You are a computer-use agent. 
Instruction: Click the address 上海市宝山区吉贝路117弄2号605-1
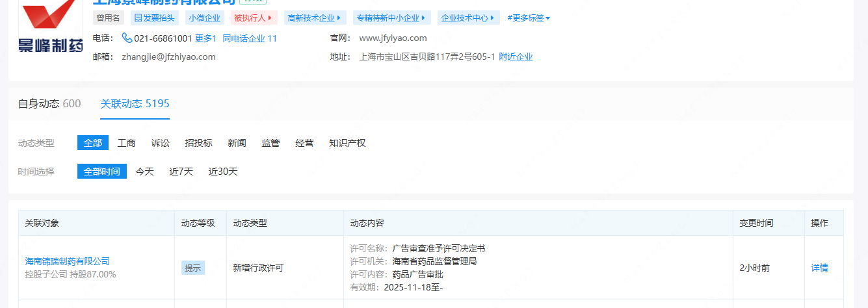427,57
